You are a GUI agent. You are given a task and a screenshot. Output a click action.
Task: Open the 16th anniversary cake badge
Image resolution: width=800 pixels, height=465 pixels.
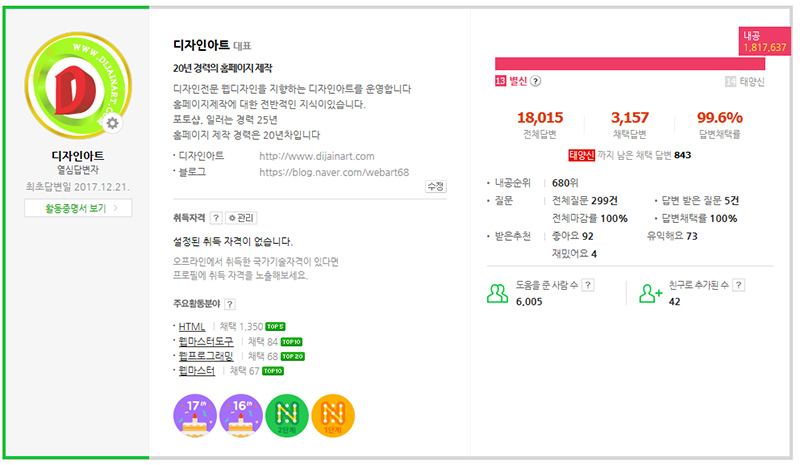coord(241,415)
